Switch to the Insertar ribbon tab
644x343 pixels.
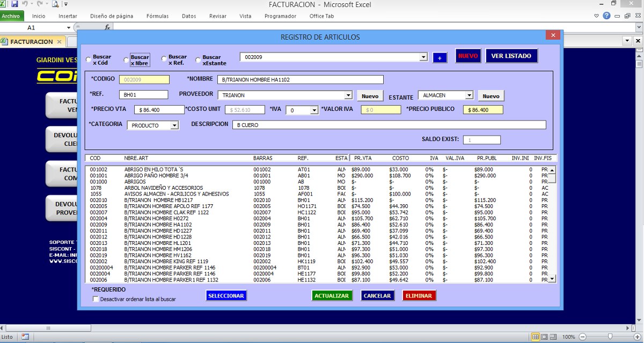coord(68,16)
